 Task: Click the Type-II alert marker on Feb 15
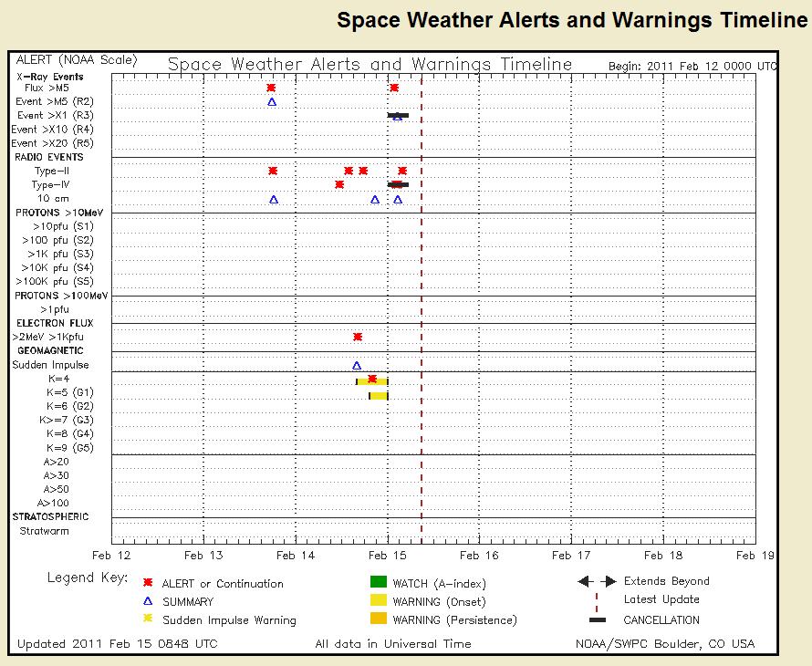pyautogui.click(x=402, y=171)
